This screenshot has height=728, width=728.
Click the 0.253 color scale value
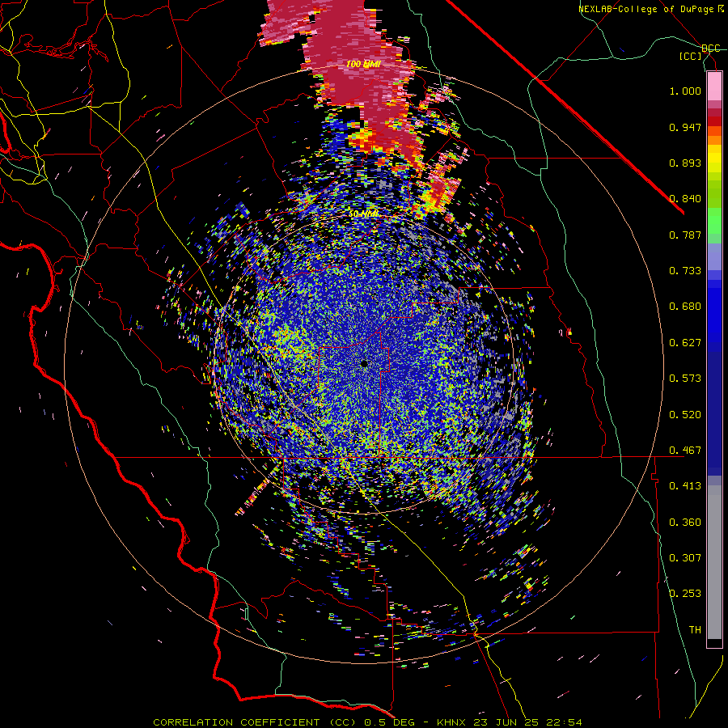click(685, 594)
